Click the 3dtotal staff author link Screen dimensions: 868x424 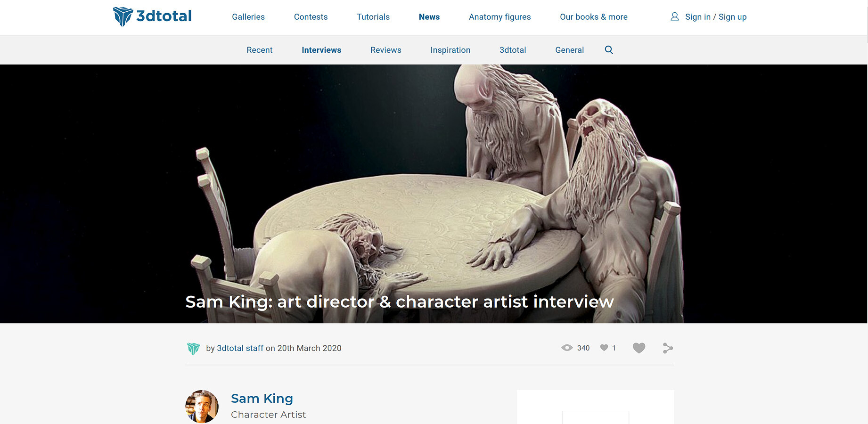point(240,348)
